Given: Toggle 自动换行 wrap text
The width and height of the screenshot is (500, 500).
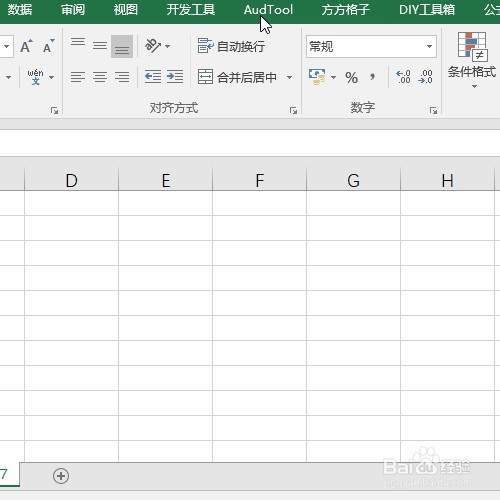Looking at the screenshot, I should pos(231,46).
